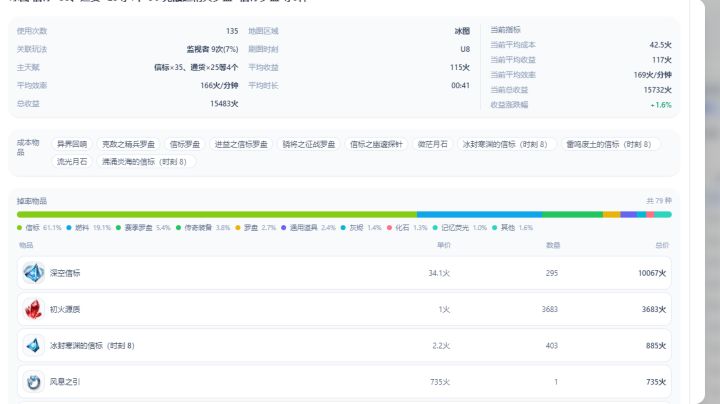Click the purple 通用道具 bar segment

click(x=628, y=214)
